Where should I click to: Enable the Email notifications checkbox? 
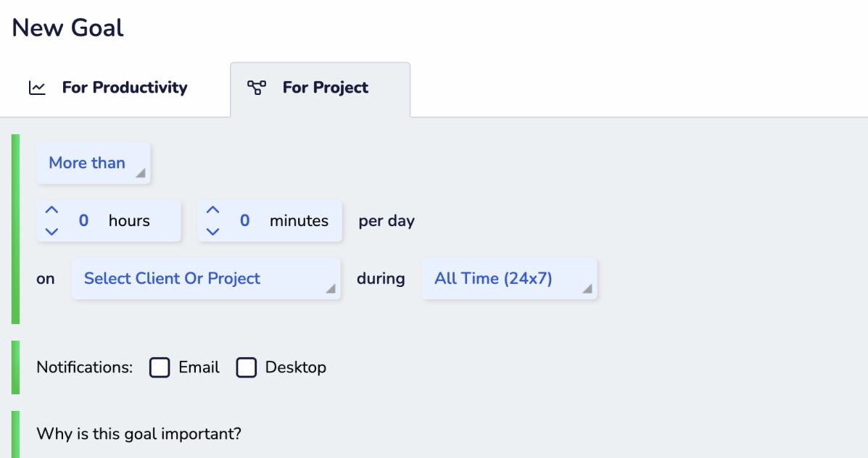160,368
